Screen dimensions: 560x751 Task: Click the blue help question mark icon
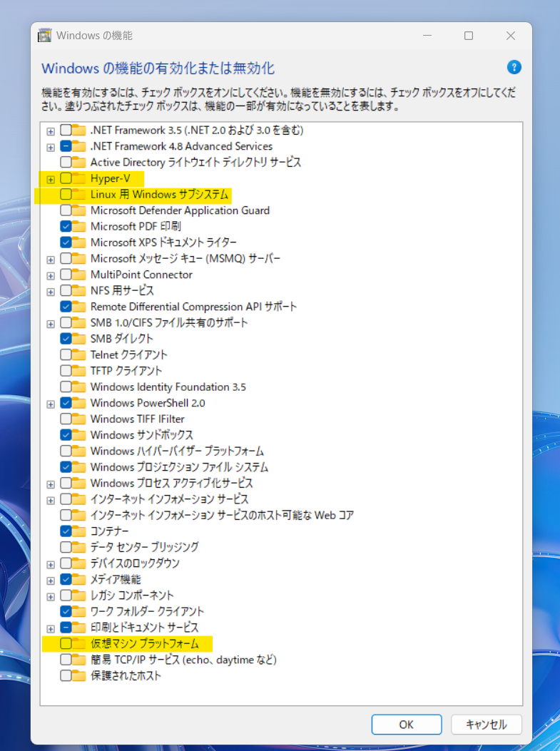click(x=514, y=68)
